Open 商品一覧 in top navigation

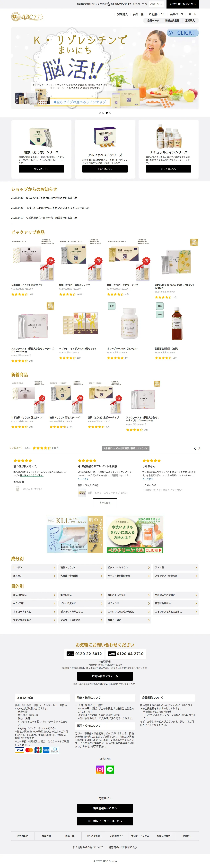[x=138, y=14]
